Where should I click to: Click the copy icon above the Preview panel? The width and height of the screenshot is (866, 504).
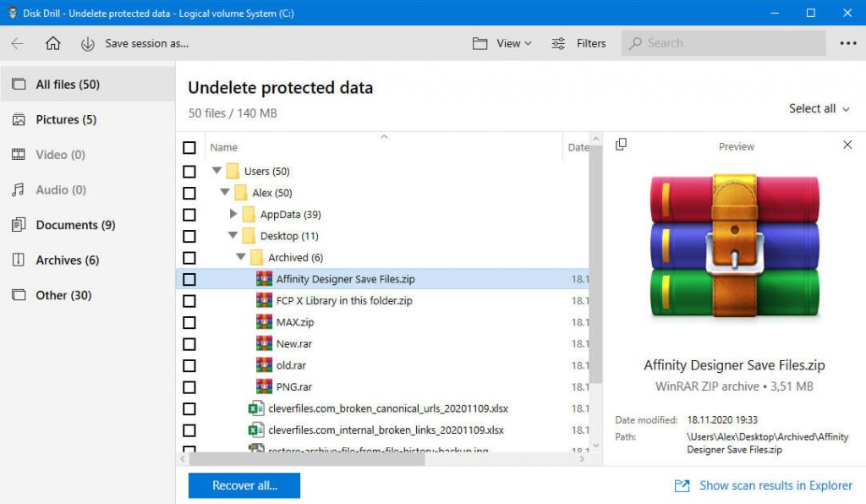622,145
